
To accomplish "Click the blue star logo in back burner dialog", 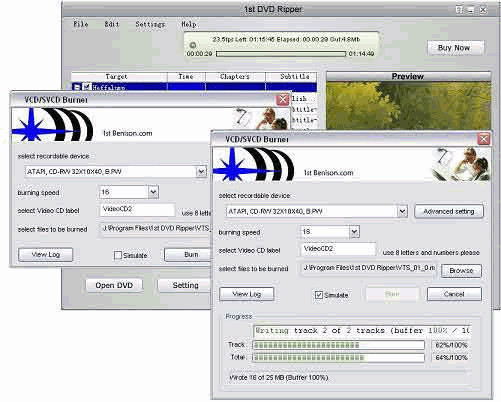I will (x=32, y=125).
